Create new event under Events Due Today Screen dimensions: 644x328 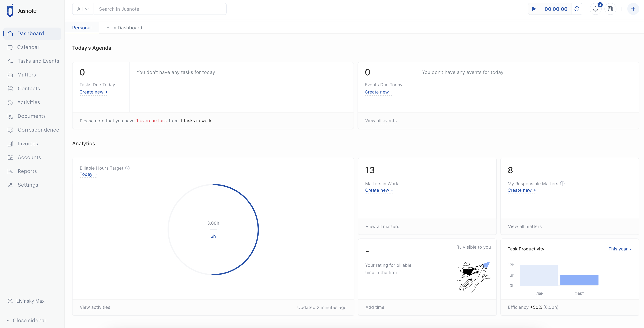(x=379, y=92)
